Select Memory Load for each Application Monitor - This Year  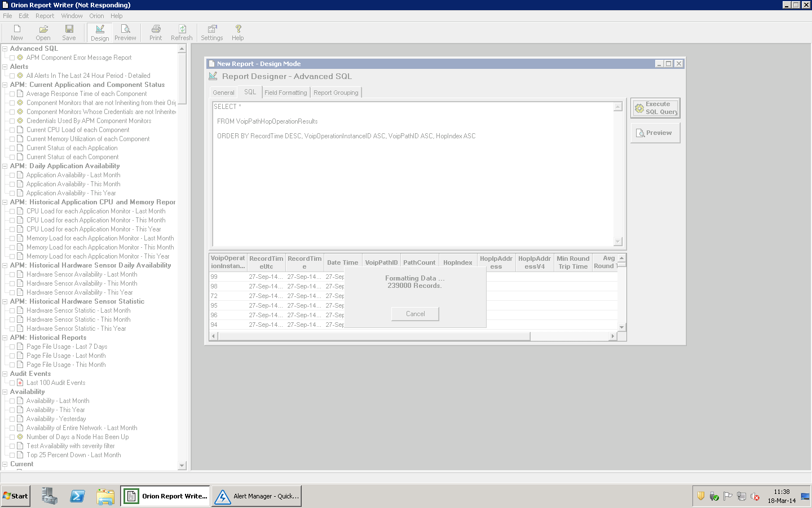pos(98,256)
